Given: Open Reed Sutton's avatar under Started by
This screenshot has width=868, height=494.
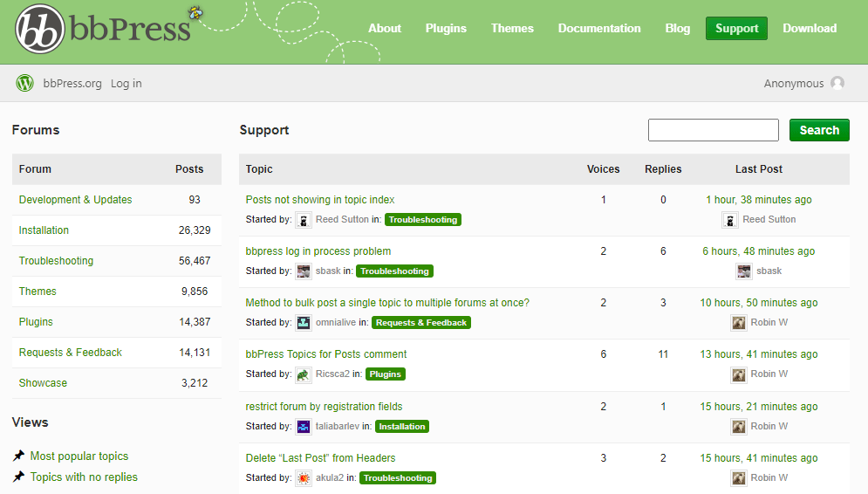Looking at the screenshot, I should (304, 220).
